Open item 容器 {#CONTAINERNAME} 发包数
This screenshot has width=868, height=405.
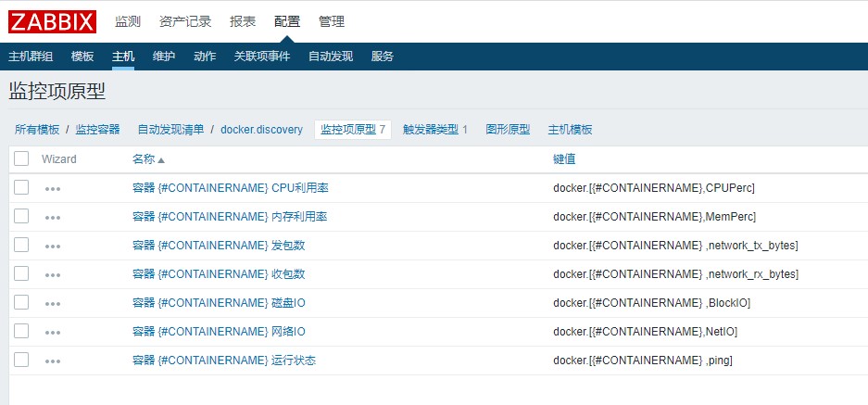(219, 246)
